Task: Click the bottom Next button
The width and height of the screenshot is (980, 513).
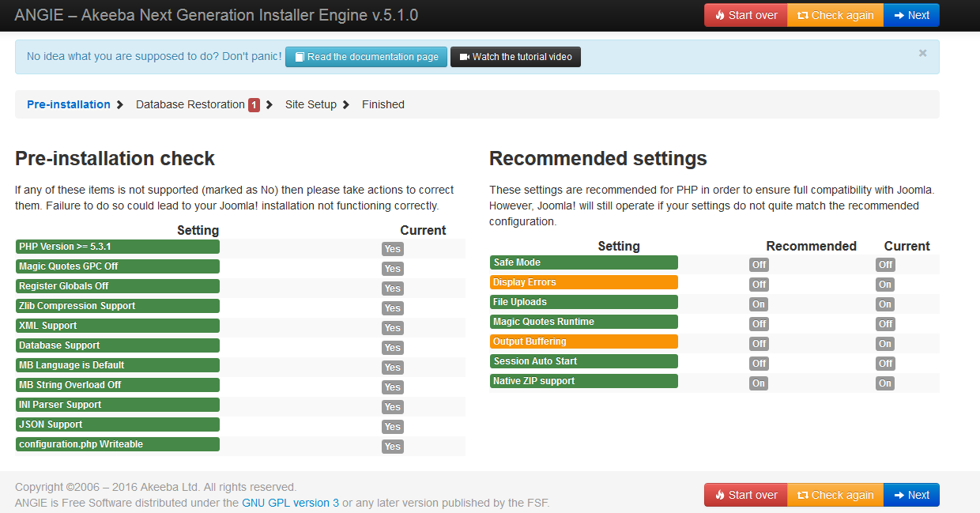Action: [911, 495]
